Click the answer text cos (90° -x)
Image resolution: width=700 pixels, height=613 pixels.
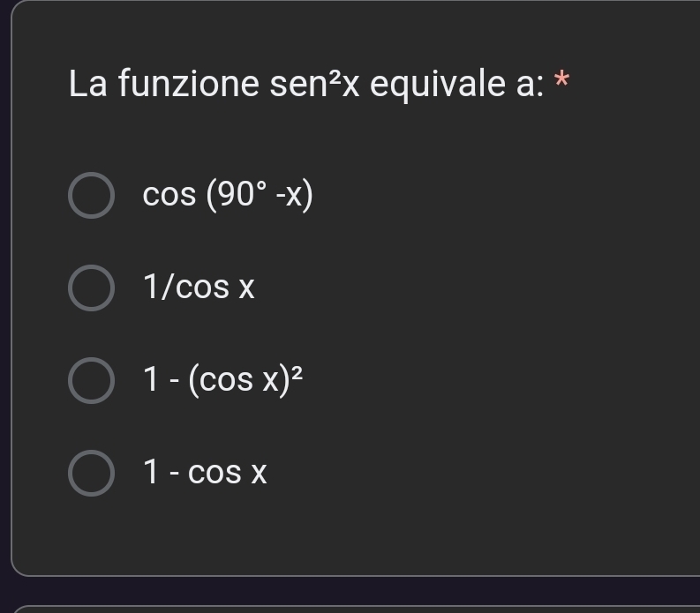pyautogui.click(x=228, y=196)
